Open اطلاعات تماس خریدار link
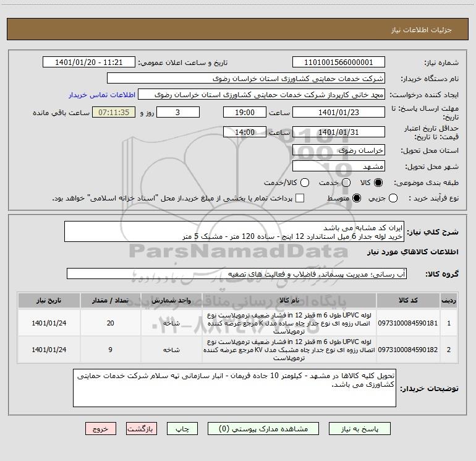The width and height of the screenshot is (476, 461). pyautogui.click(x=102, y=95)
